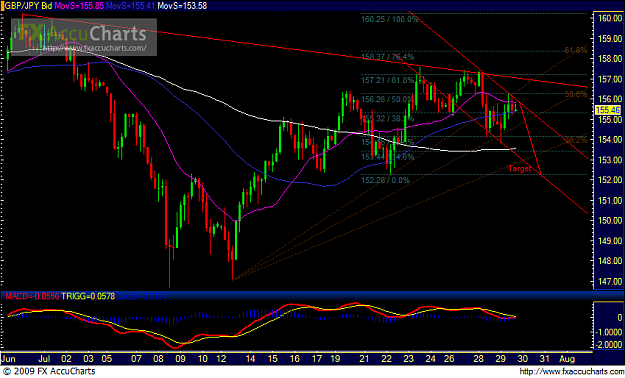
Task: Click the 156.00 price axis label
Action: (609, 99)
